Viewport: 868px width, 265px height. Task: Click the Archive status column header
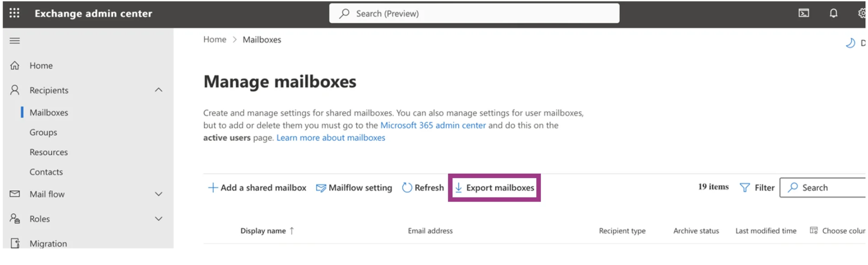click(696, 231)
